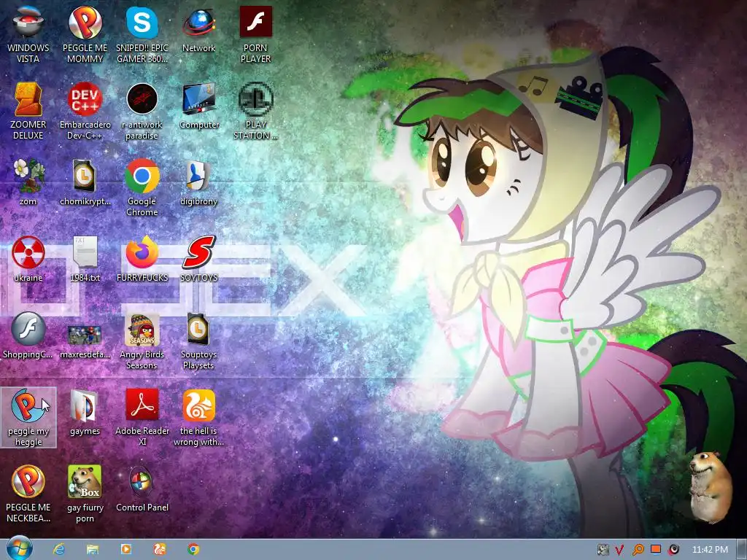Launch Chrome from the taskbar

(x=193, y=549)
